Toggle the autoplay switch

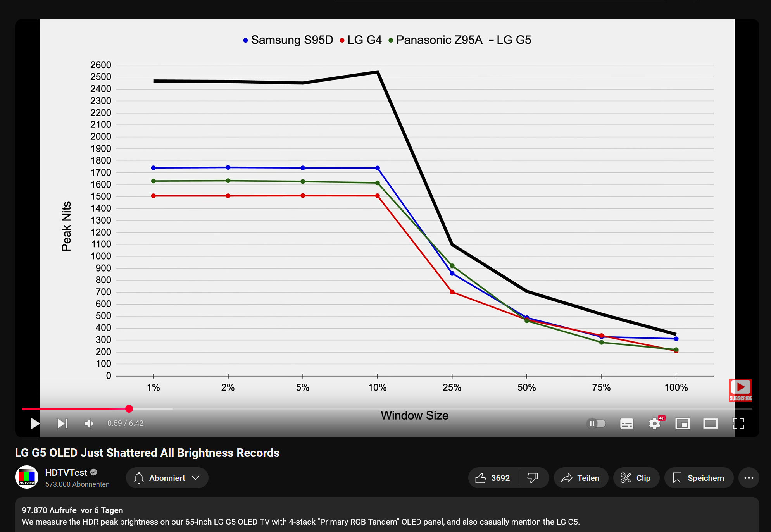(596, 424)
